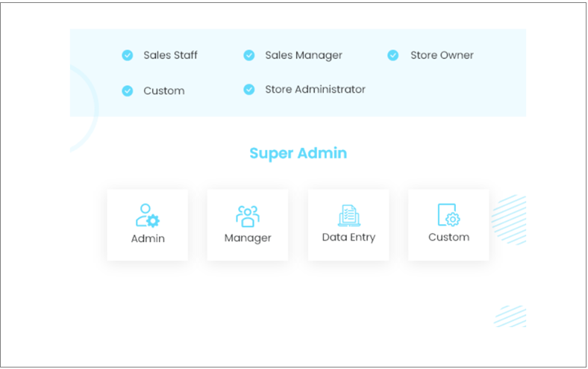588x369 pixels.
Task: Click the Sales Staff role text
Action: [170, 55]
